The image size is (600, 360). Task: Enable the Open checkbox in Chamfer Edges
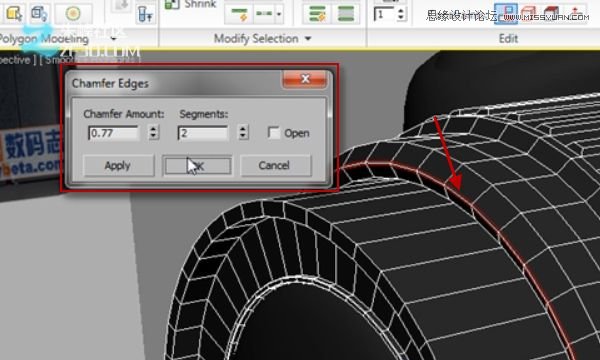273,133
